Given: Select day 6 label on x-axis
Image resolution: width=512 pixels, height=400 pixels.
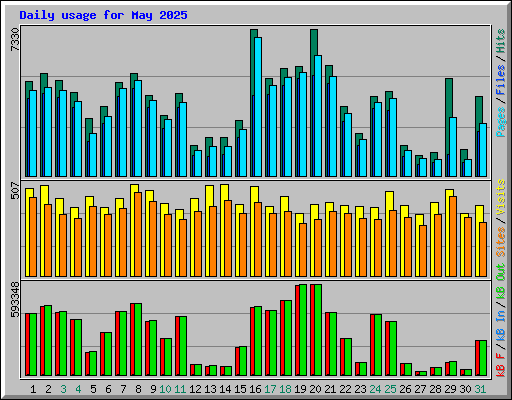Looking at the screenshot, I should (x=108, y=389).
